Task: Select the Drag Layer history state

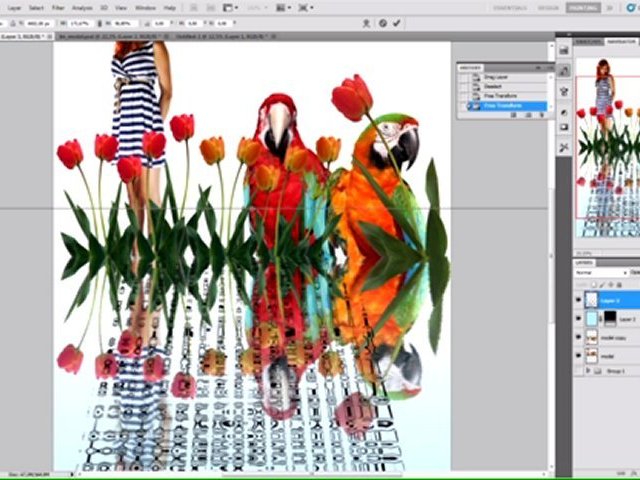Action: (x=497, y=77)
